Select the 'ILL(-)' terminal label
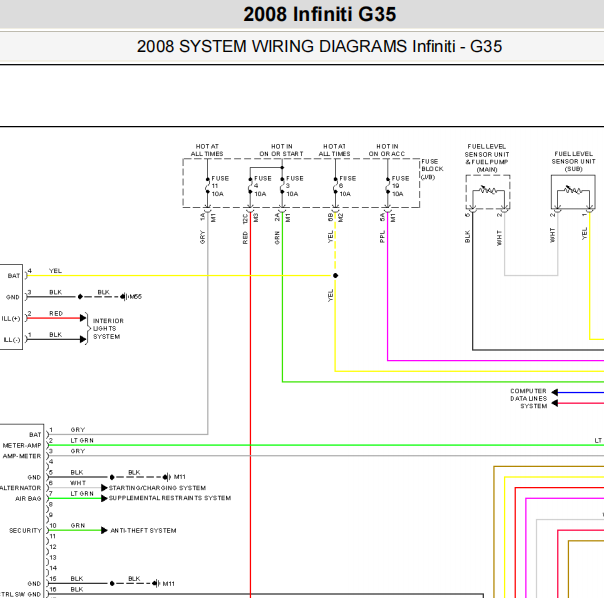 [x=12, y=340]
